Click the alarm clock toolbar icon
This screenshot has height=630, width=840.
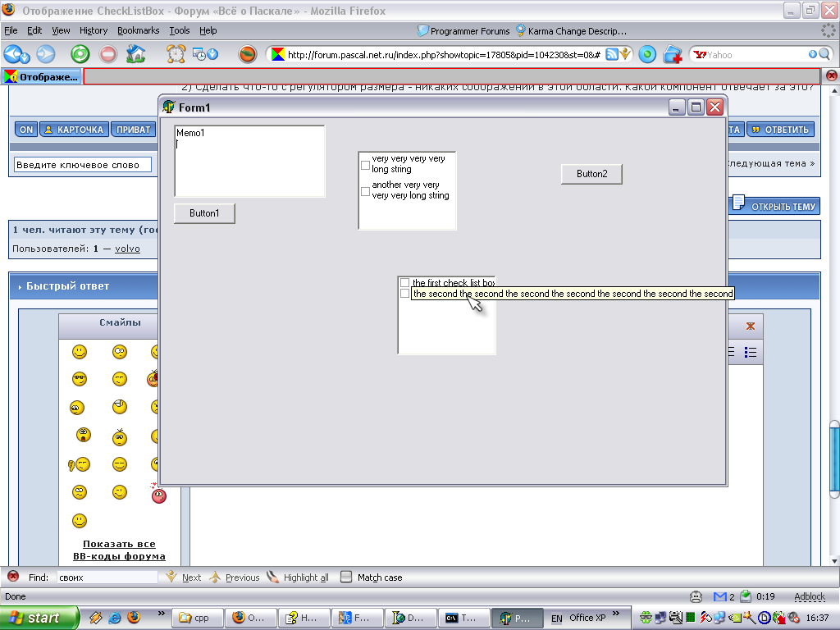(x=176, y=55)
